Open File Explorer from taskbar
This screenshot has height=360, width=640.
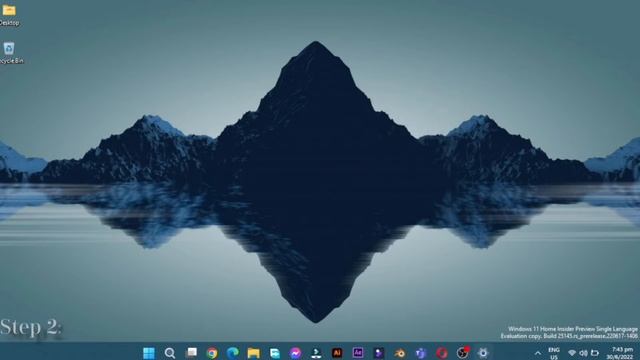(x=253, y=353)
